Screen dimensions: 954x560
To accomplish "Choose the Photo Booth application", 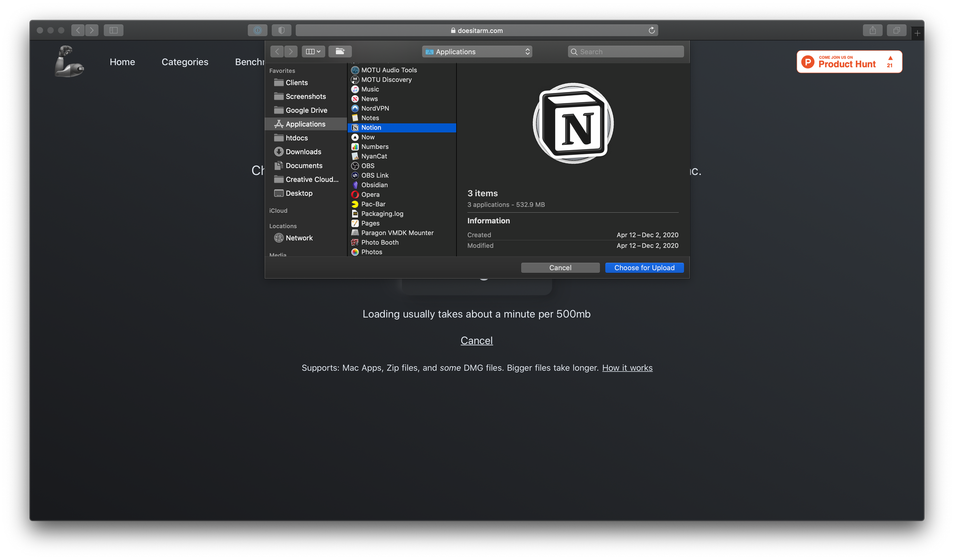I will click(x=379, y=242).
